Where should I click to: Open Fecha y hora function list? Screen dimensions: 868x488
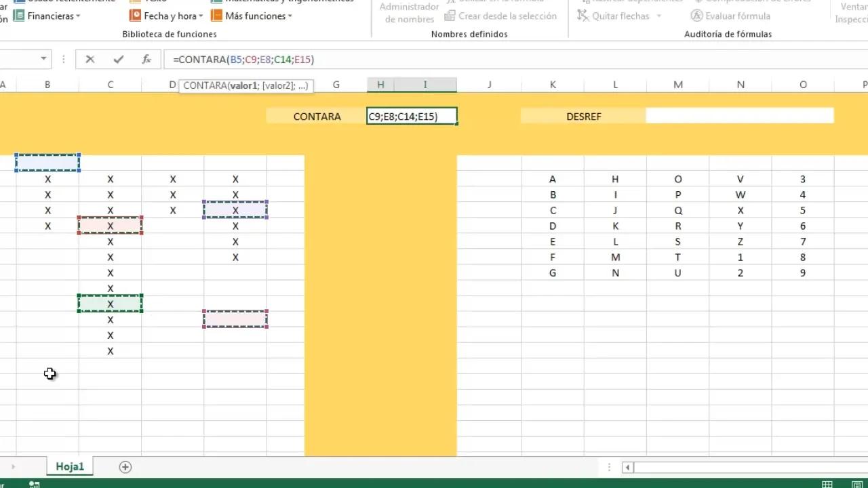click(x=165, y=16)
